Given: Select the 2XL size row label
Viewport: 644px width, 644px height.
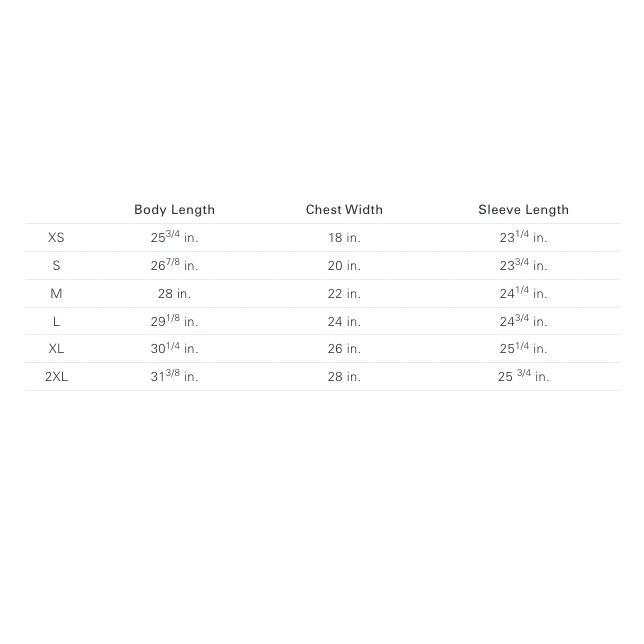Looking at the screenshot, I should pyautogui.click(x=56, y=377).
